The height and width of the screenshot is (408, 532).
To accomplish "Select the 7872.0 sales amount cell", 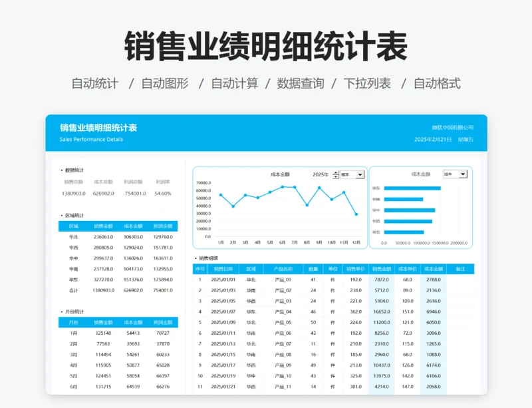I will [382, 280].
